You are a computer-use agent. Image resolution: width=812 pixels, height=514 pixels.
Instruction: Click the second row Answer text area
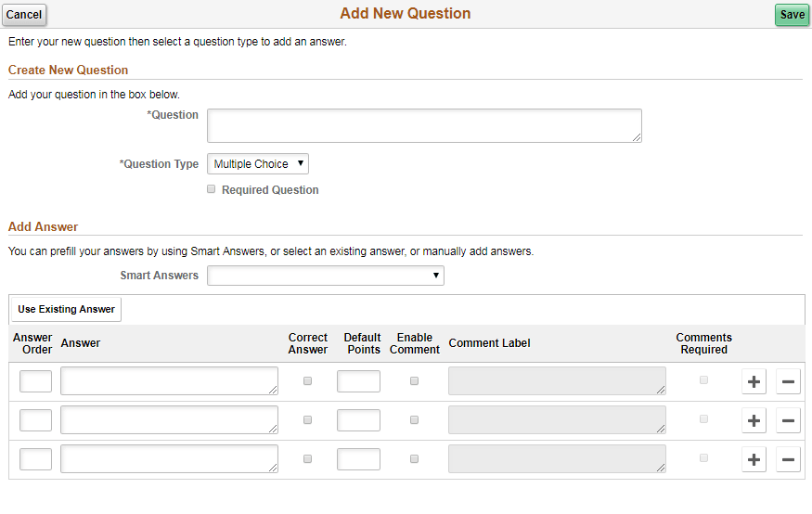click(x=169, y=420)
